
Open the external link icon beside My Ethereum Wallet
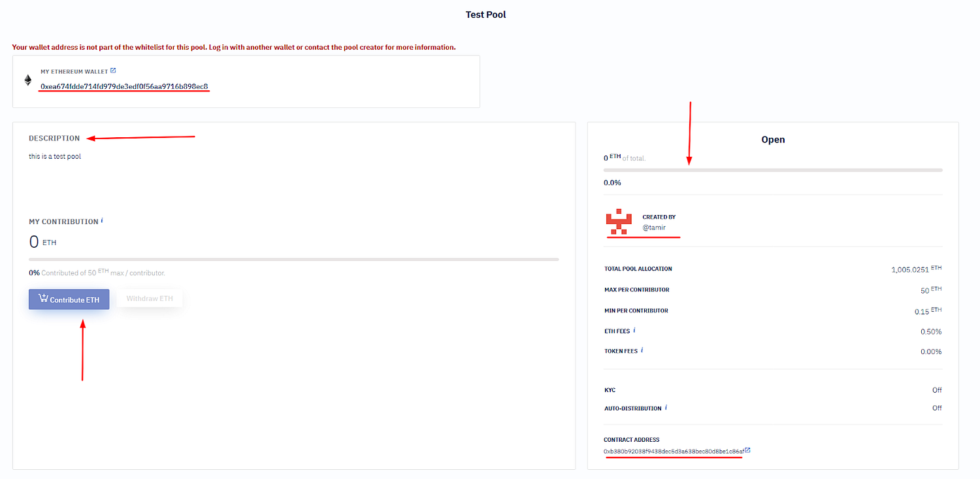pos(113,71)
